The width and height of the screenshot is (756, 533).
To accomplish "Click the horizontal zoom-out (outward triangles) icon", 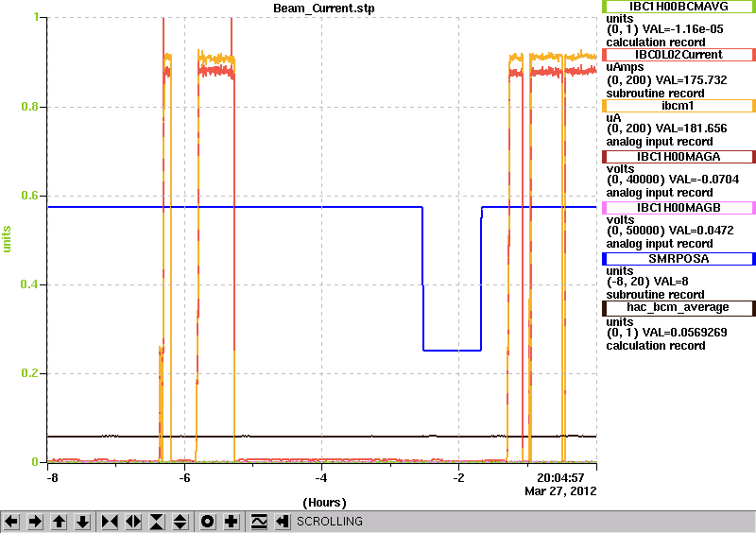I will pos(133,522).
